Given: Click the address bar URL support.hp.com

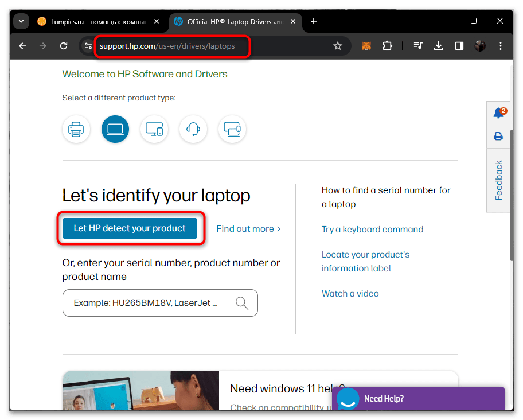Looking at the screenshot, I should pyautogui.click(x=167, y=46).
